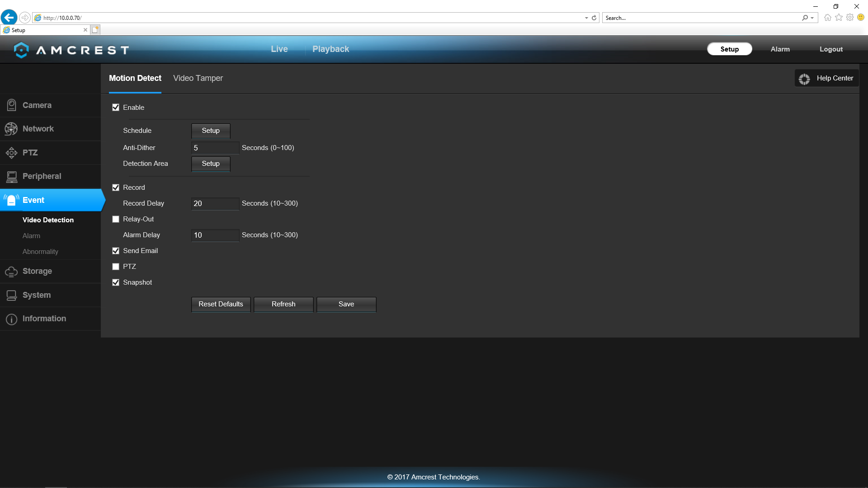868x488 pixels.
Task: Select Video Detection submenu item
Action: pyautogui.click(x=48, y=220)
